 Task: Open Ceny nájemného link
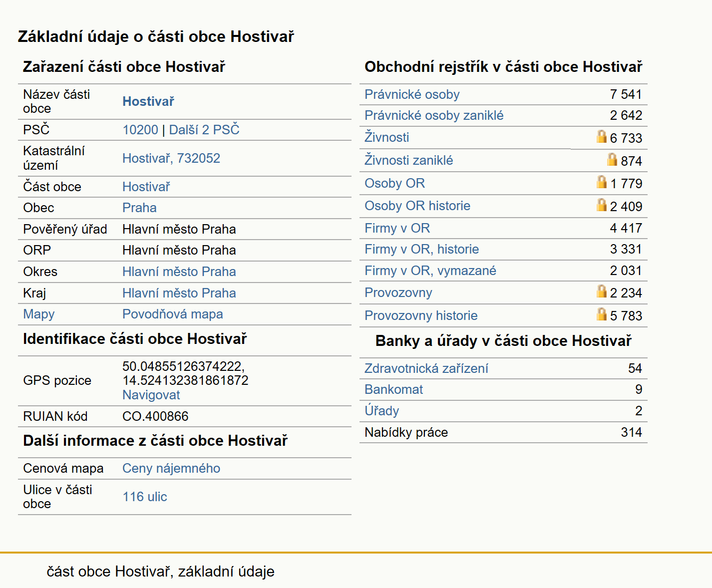tap(171, 468)
